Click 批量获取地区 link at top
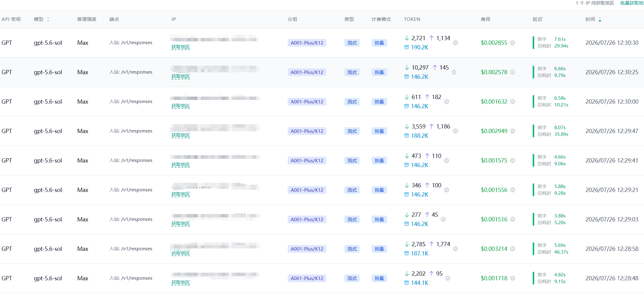 (632, 3)
